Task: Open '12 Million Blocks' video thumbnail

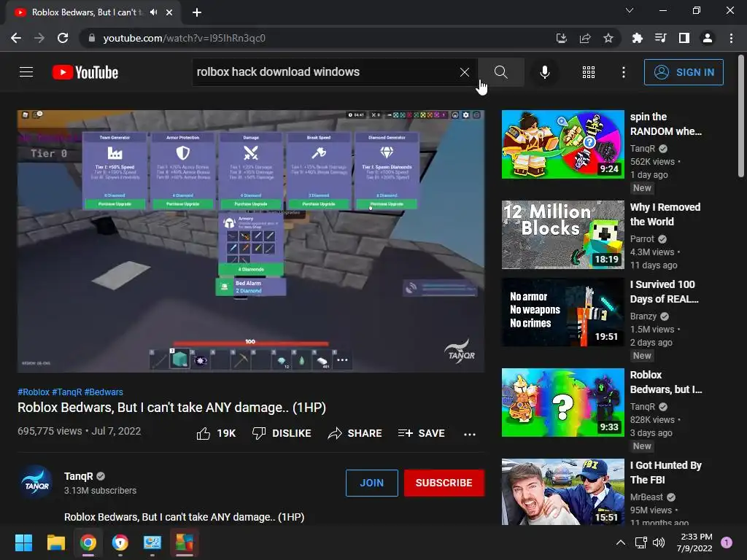Action: 562,235
